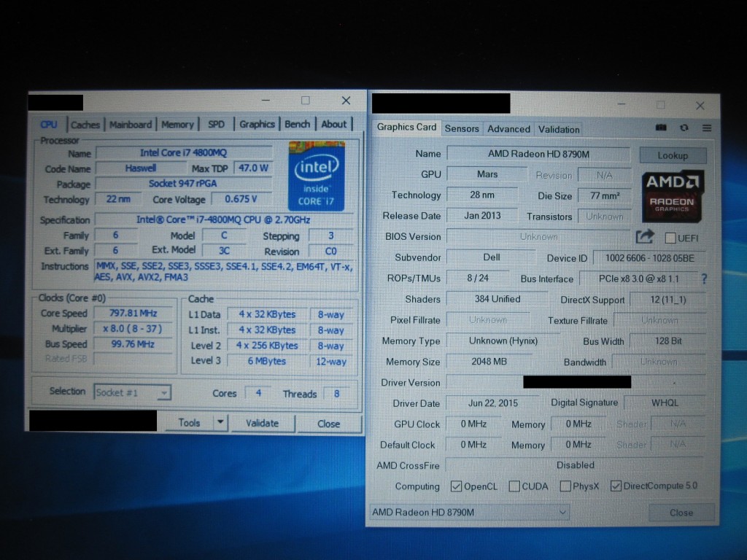Toggle the DirectCompute 5.0 checkbox
The height and width of the screenshot is (560, 747).
click(616, 486)
